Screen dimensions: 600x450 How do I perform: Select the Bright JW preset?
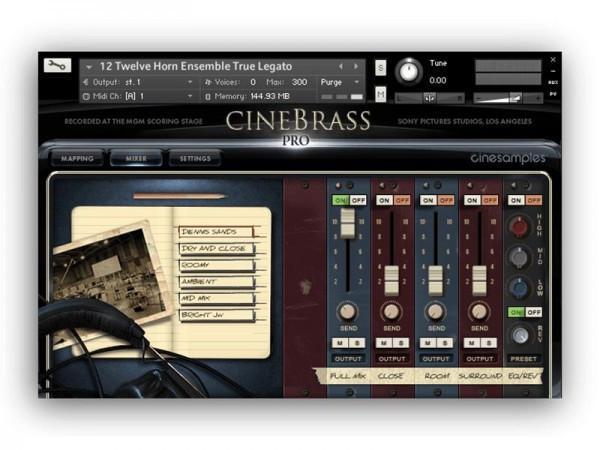[x=216, y=315]
